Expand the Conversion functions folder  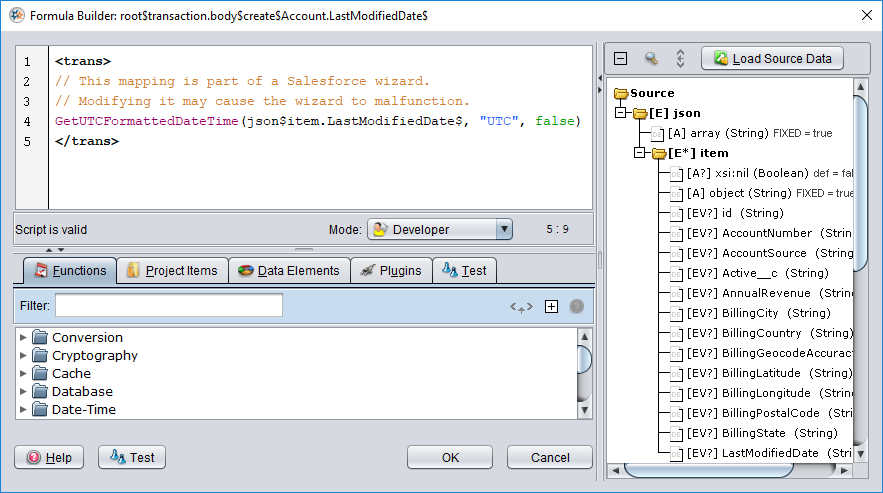(24, 338)
